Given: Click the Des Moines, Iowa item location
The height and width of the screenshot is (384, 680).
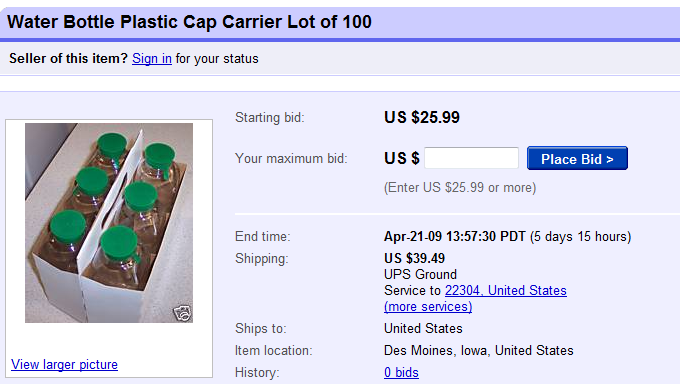Looking at the screenshot, I should click(x=479, y=350).
